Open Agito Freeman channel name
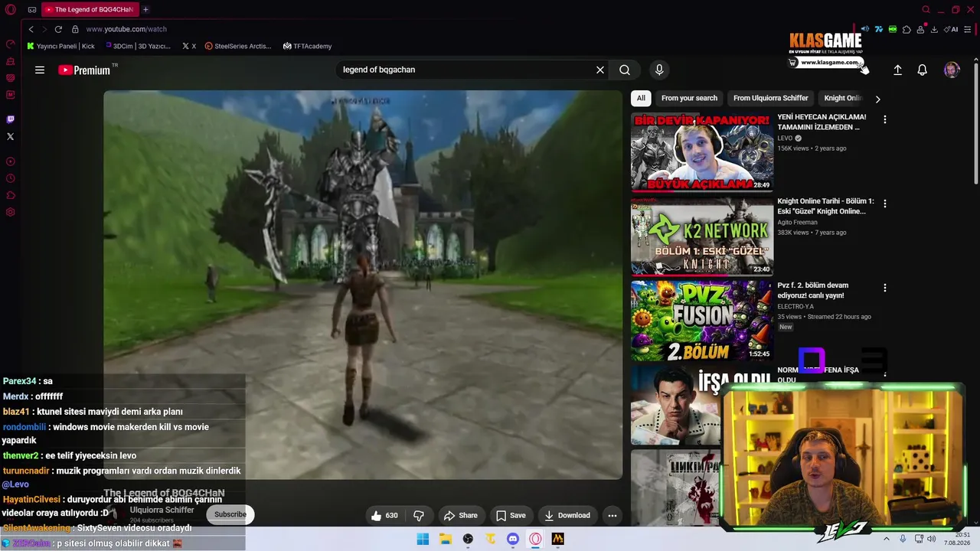 [797, 223]
